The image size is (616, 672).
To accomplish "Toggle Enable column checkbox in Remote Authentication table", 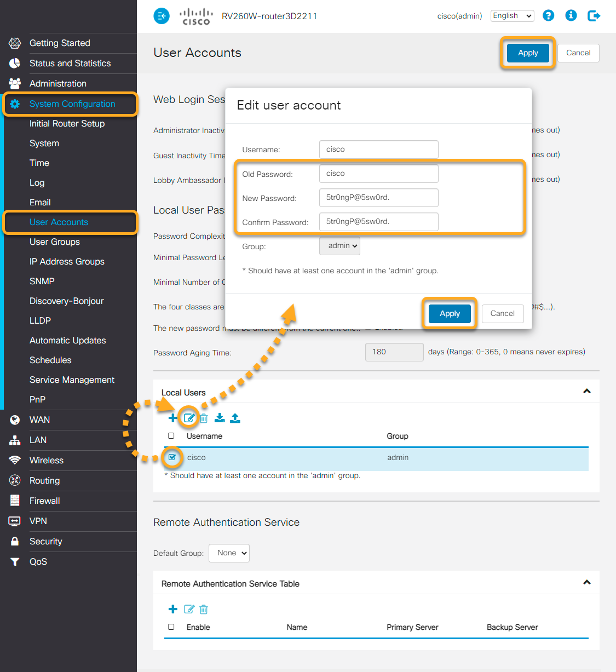I will tap(171, 627).
